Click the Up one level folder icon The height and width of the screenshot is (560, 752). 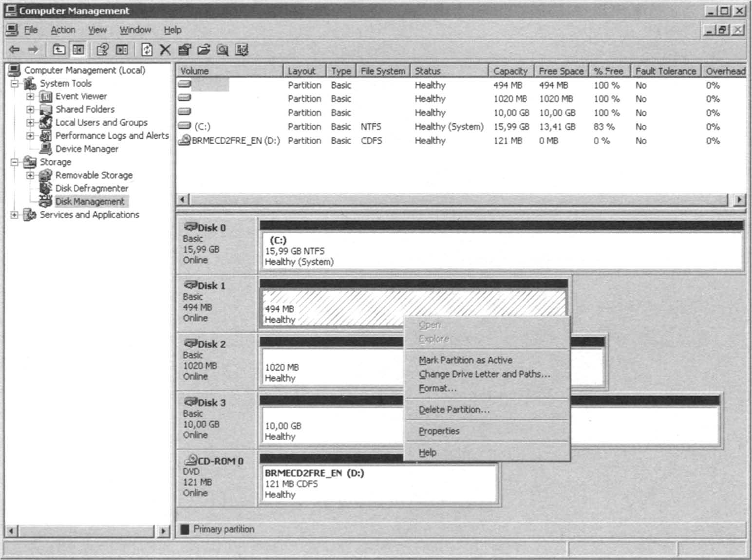click(x=59, y=49)
